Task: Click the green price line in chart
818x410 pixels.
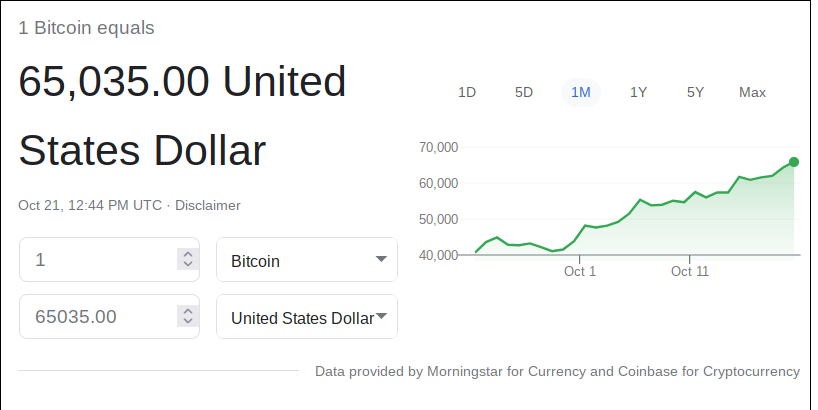Action: click(x=635, y=207)
